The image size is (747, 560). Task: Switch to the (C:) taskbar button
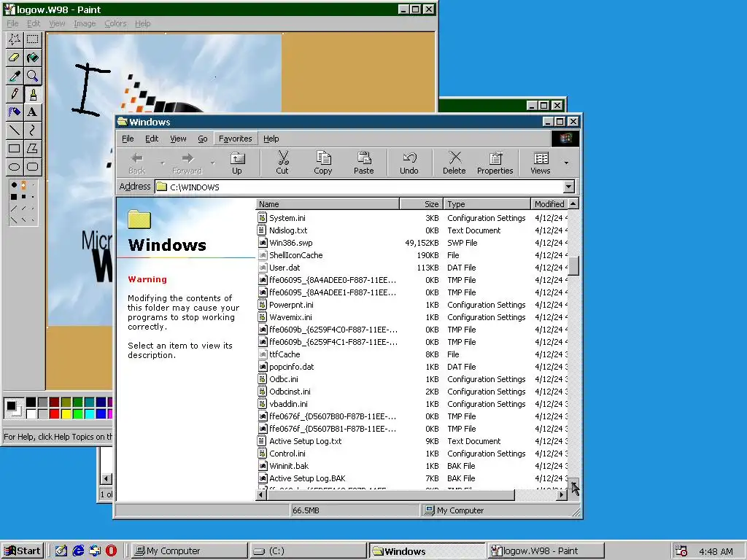click(x=308, y=551)
